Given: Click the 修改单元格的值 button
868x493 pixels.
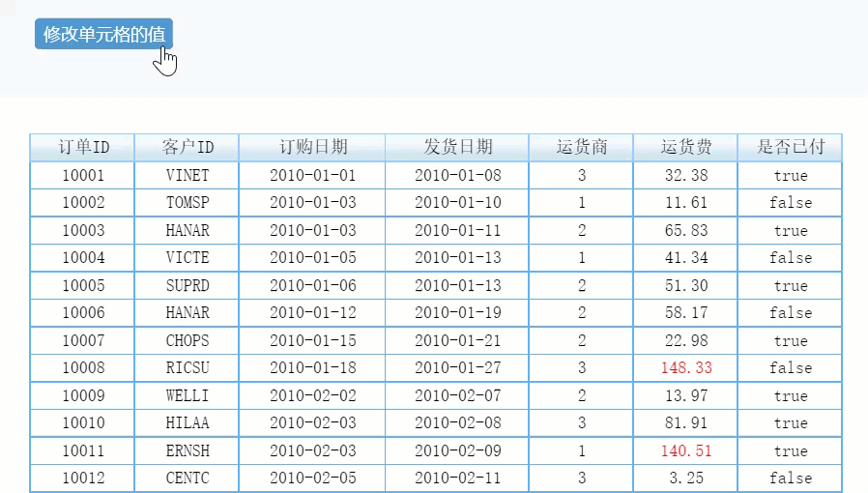Looking at the screenshot, I should point(103,34).
